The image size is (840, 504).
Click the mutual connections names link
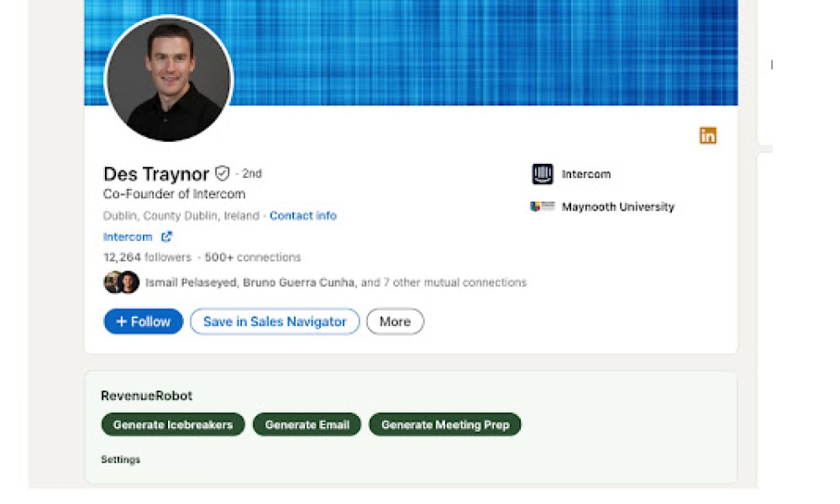click(x=336, y=282)
